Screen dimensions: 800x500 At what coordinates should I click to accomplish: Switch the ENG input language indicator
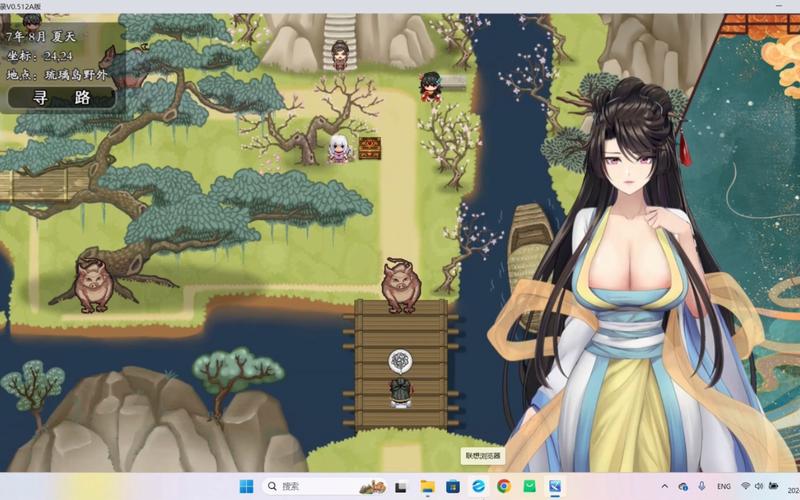pos(723,486)
